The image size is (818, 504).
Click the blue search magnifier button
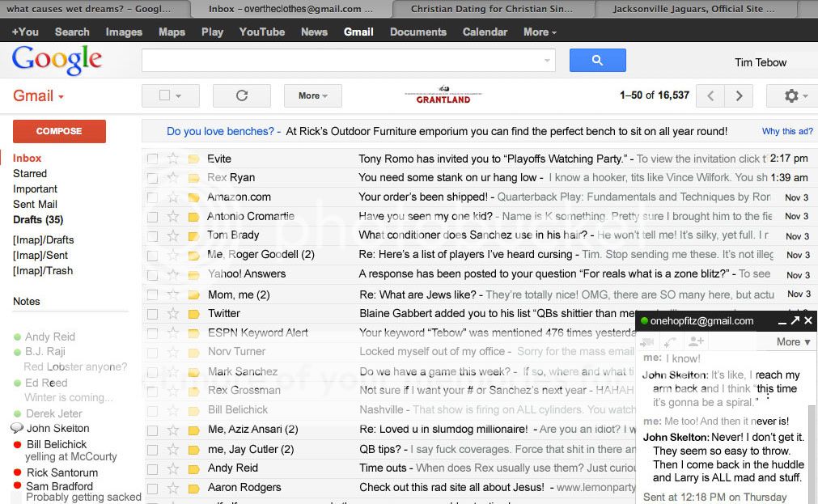[597, 61]
